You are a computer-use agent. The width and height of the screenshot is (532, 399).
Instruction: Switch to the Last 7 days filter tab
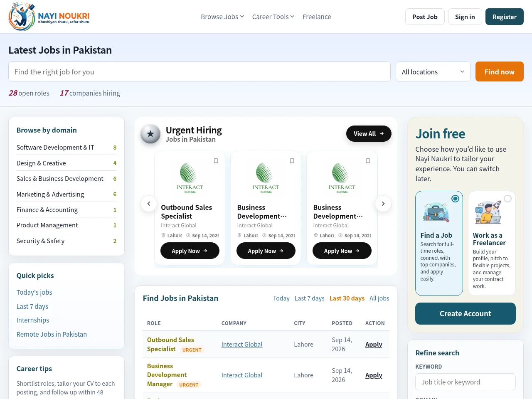310,298
